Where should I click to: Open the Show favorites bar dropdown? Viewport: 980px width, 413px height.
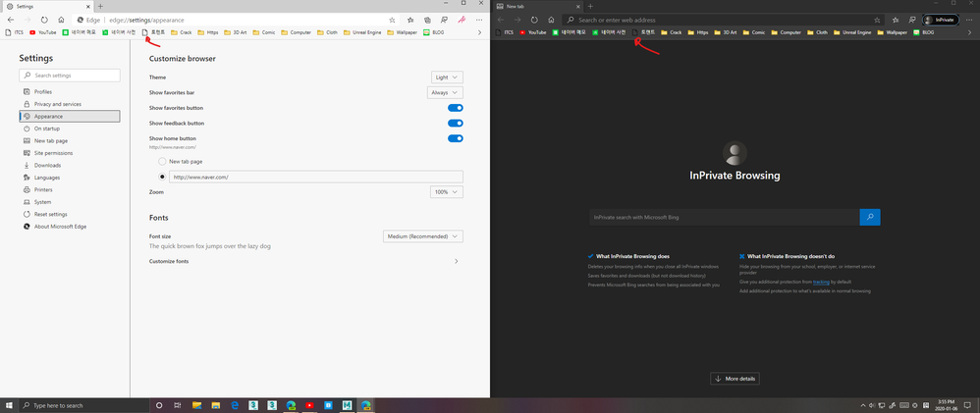point(445,92)
